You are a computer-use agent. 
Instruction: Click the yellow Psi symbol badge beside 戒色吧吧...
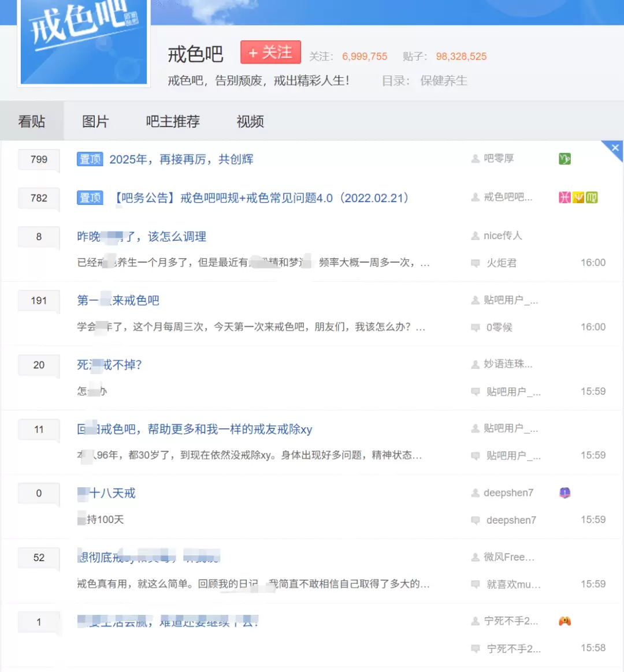(x=578, y=197)
